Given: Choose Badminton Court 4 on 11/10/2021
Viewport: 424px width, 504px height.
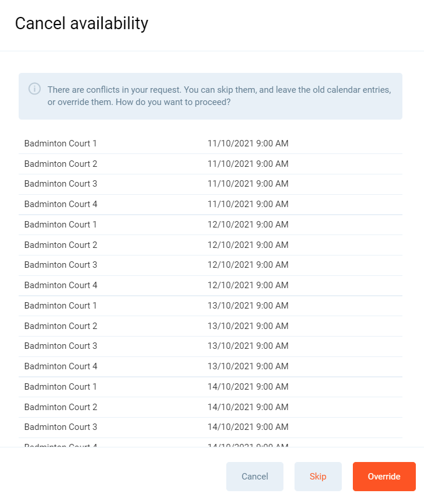Looking at the screenshot, I should [61, 204].
